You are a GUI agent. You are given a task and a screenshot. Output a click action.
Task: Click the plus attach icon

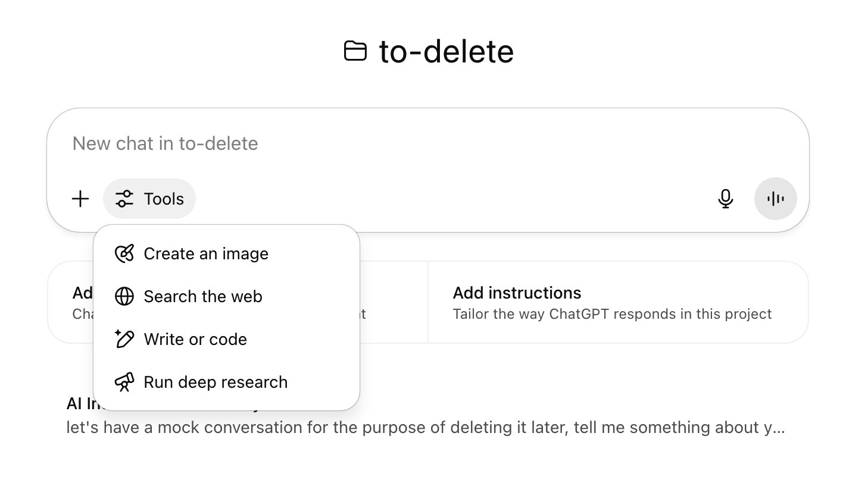pyautogui.click(x=80, y=199)
